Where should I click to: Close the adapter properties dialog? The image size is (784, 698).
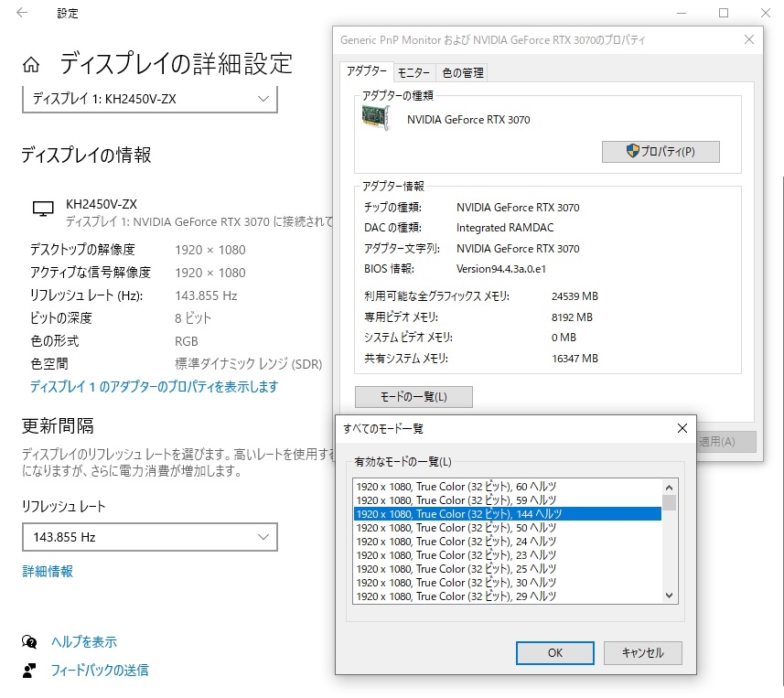click(748, 39)
